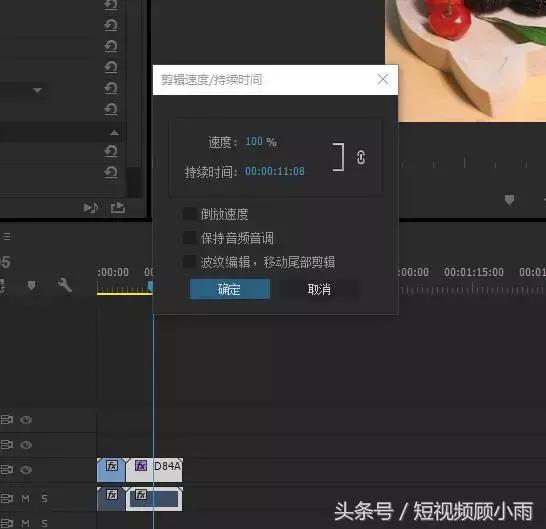Toggle sync lock on the middle video track
Image resolution: width=546 pixels, height=529 pixels.
pyautogui.click(x=7, y=445)
